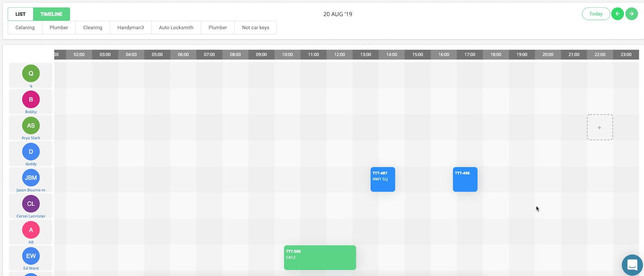Click Arya Stark's AS avatar
Image resolution: width=644 pixels, height=276 pixels.
click(31, 126)
